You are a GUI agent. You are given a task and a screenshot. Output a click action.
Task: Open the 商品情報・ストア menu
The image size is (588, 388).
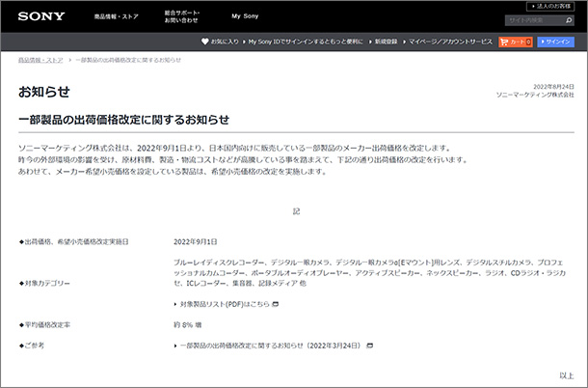117,16
